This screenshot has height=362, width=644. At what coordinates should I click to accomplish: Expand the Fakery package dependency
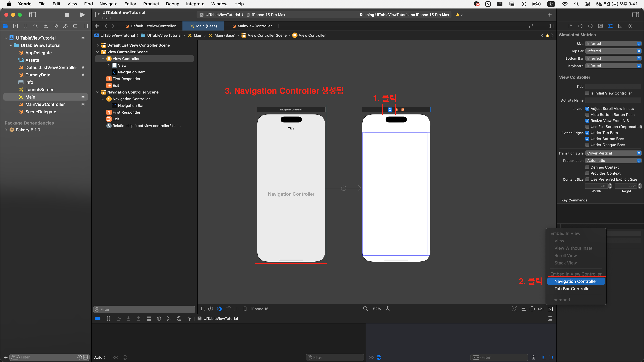(x=6, y=130)
